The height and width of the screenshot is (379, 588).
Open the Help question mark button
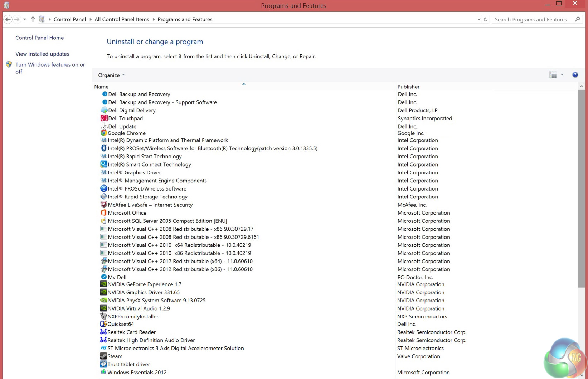[x=575, y=75]
